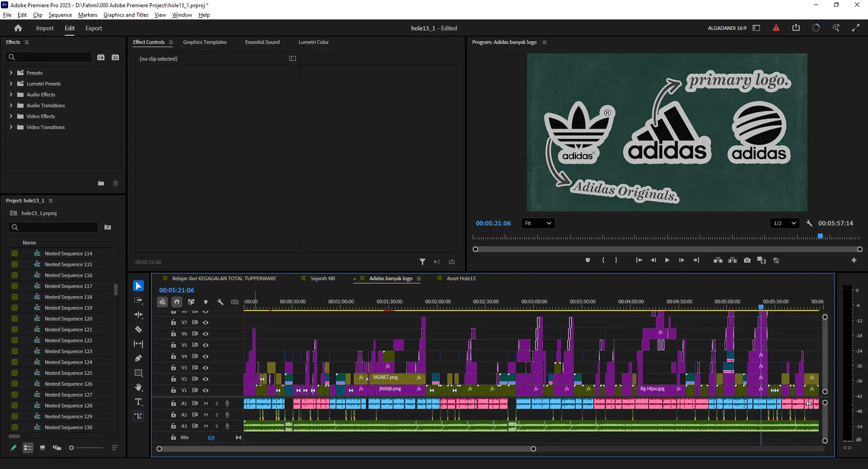The height and width of the screenshot is (469, 868).
Task: Click the Program monitor zoom scroll bar
Action: coord(667,249)
